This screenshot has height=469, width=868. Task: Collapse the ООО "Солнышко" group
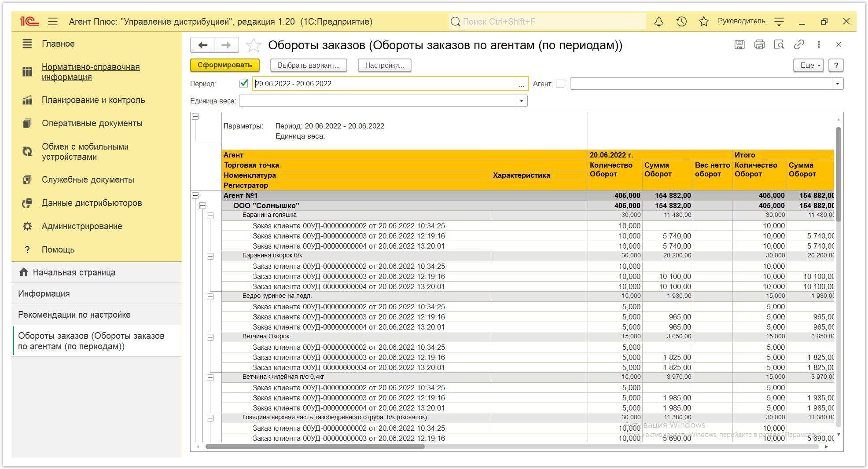pos(202,205)
